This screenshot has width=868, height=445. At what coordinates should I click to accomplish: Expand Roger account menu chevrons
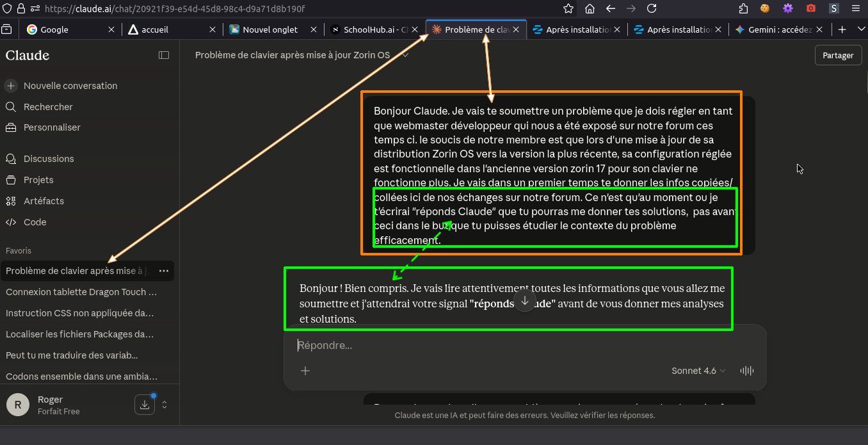[165, 405]
